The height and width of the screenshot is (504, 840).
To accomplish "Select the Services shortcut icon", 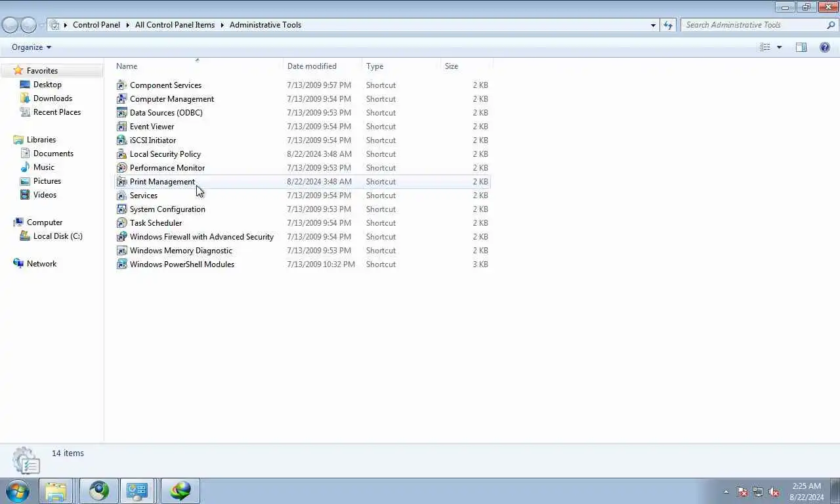I will click(121, 196).
